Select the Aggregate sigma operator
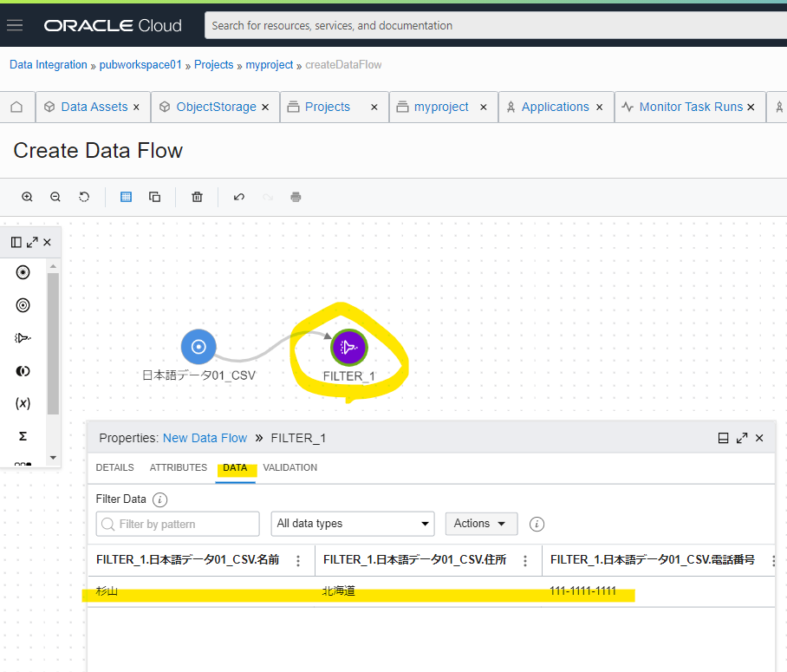 coord(23,436)
